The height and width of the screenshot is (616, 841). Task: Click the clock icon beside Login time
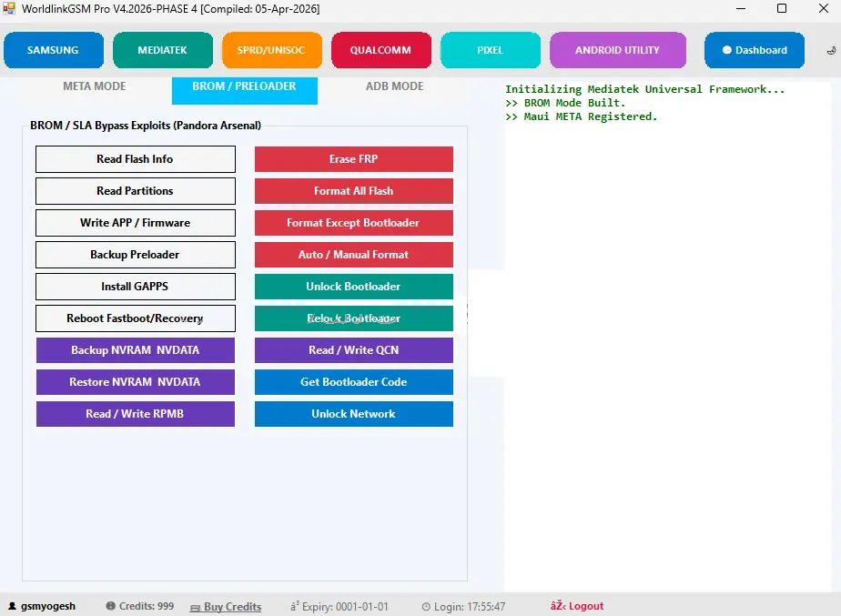point(426,606)
